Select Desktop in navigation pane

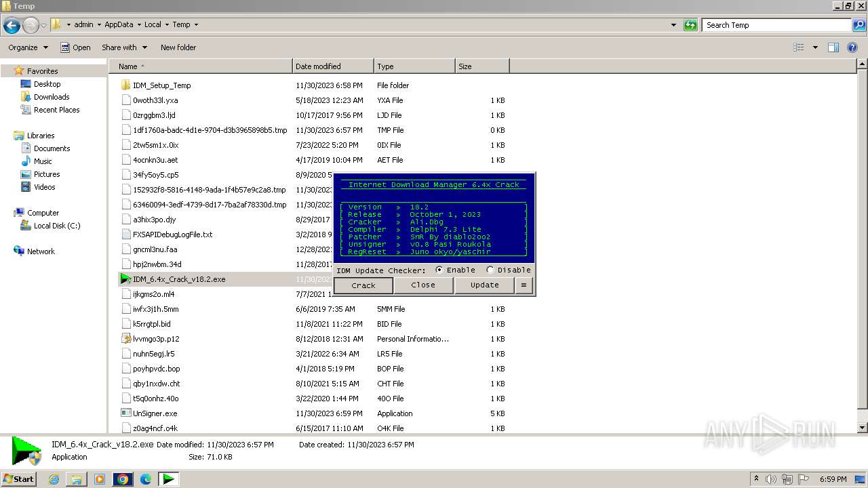pyautogui.click(x=47, y=84)
